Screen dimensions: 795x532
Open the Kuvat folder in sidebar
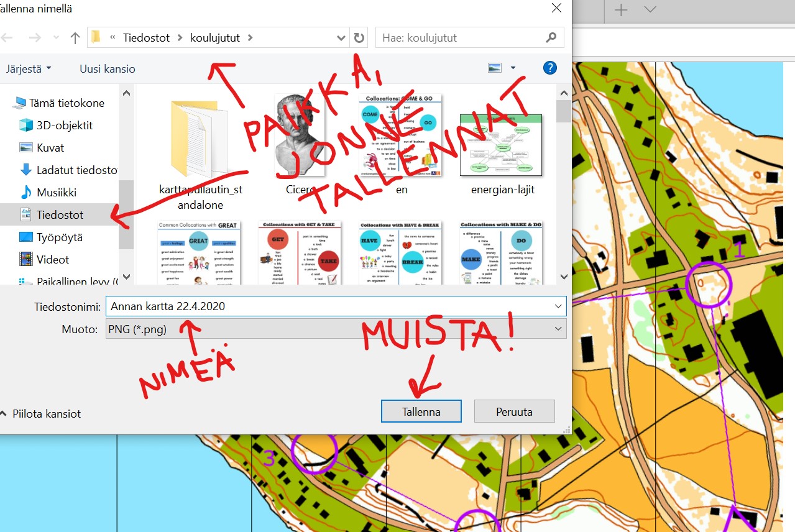click(x=50, y=148)
